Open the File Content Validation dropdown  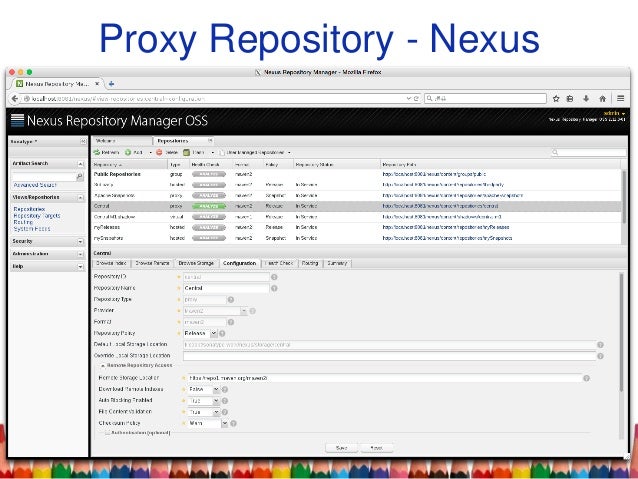216,412
